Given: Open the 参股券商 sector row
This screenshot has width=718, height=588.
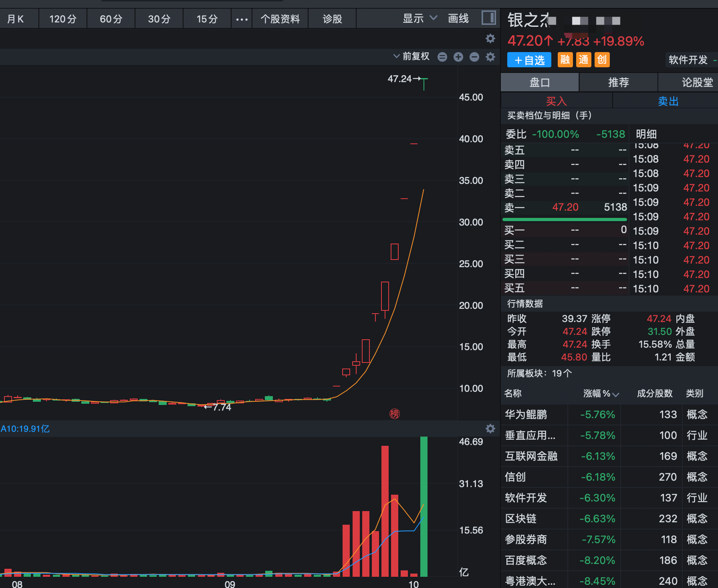Looking at the screenshot, I should tap(609, 539).
